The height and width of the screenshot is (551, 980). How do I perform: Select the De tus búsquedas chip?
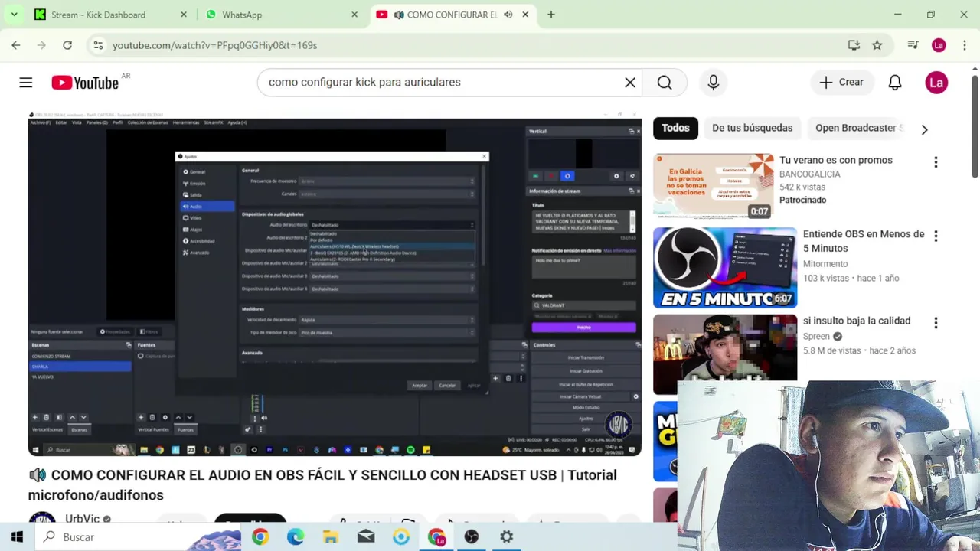pos(752,128)
